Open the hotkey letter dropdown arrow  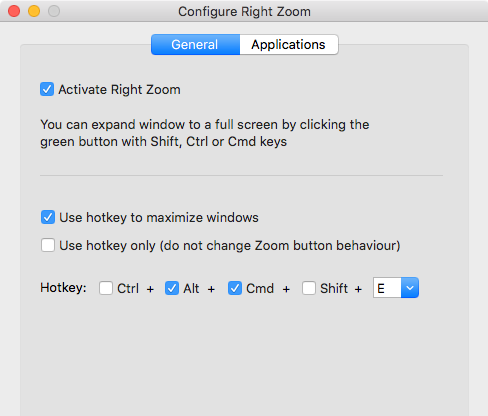tap(410, 288)
